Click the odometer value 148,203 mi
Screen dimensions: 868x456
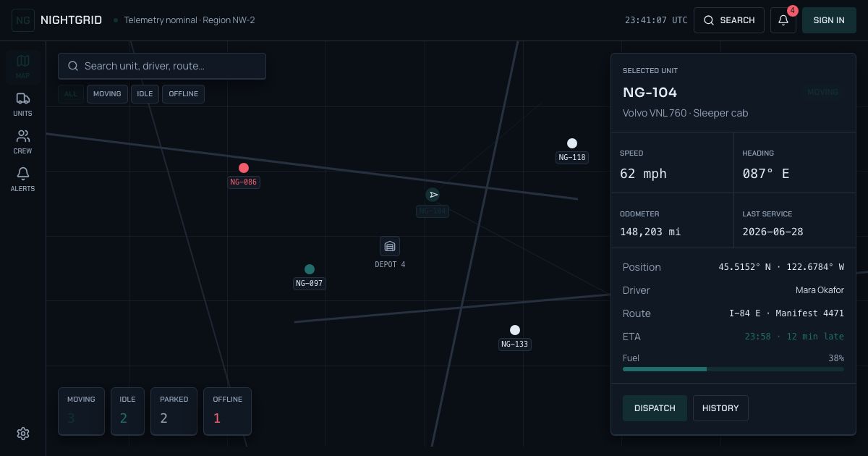(x=650, y=232)
